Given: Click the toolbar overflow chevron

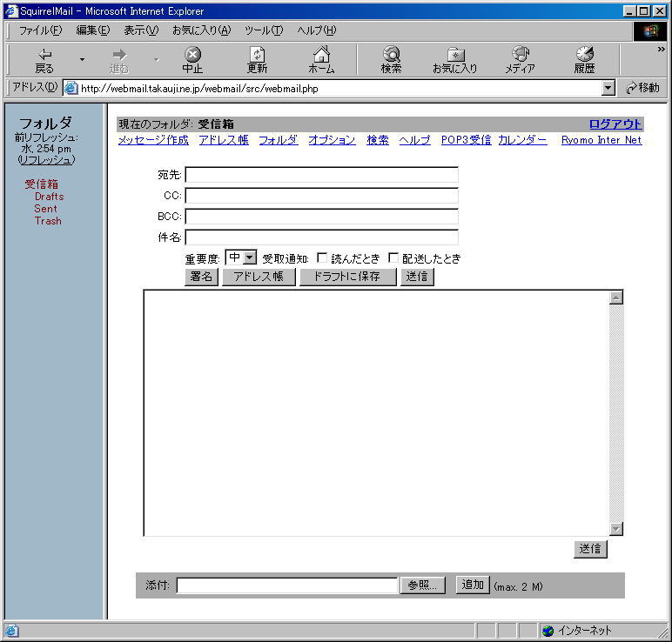Looking at the screenshot, I should tap(662, 50).
